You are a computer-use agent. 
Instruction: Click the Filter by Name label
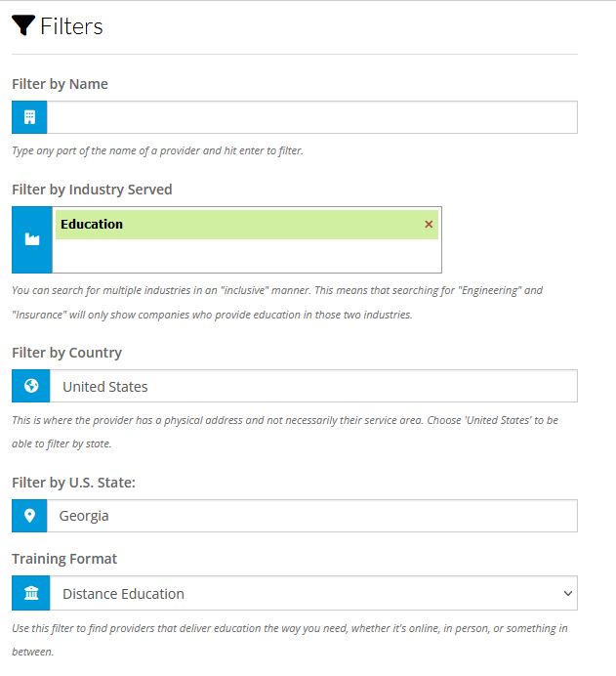60,84
